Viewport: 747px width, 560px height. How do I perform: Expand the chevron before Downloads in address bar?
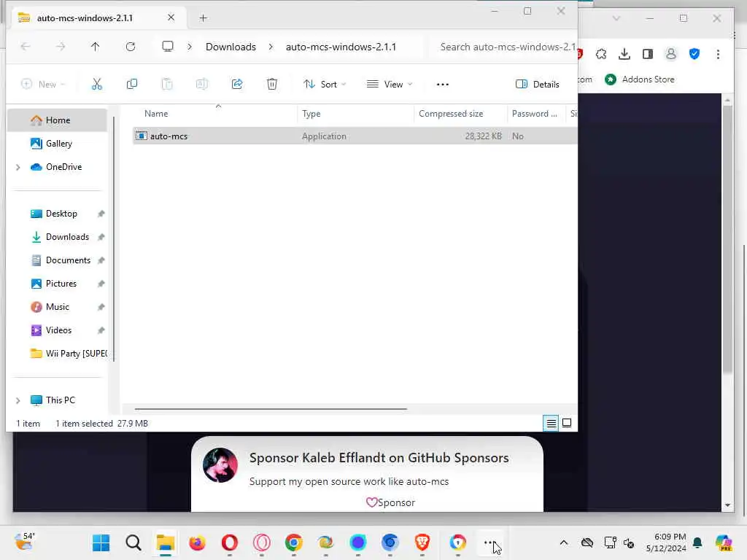coord(190,47)
